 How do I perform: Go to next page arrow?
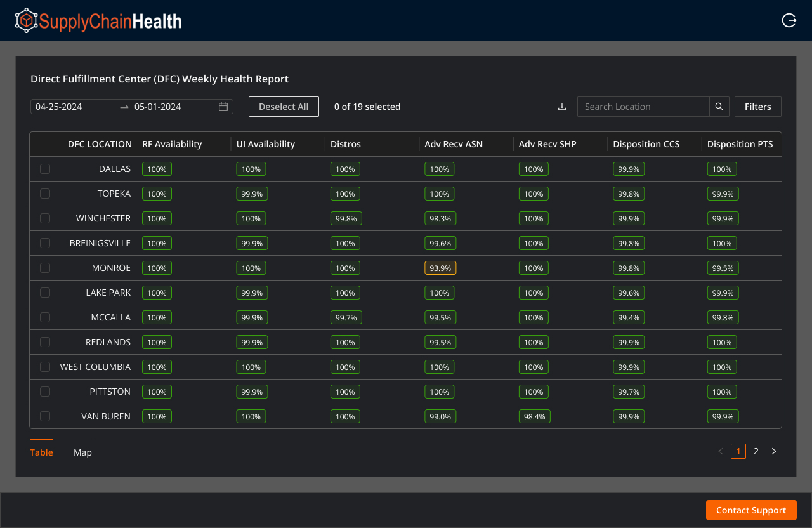click(x=774, y=451)
